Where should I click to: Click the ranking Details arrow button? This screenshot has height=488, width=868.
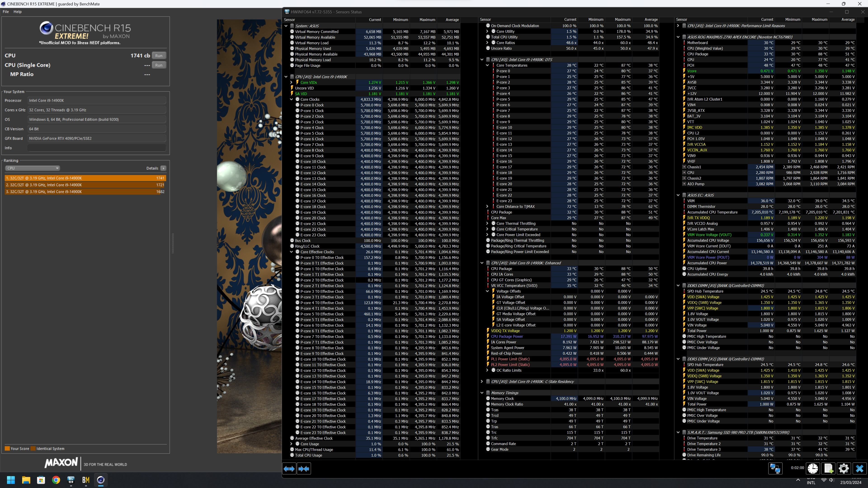click(x=163, y=168)
